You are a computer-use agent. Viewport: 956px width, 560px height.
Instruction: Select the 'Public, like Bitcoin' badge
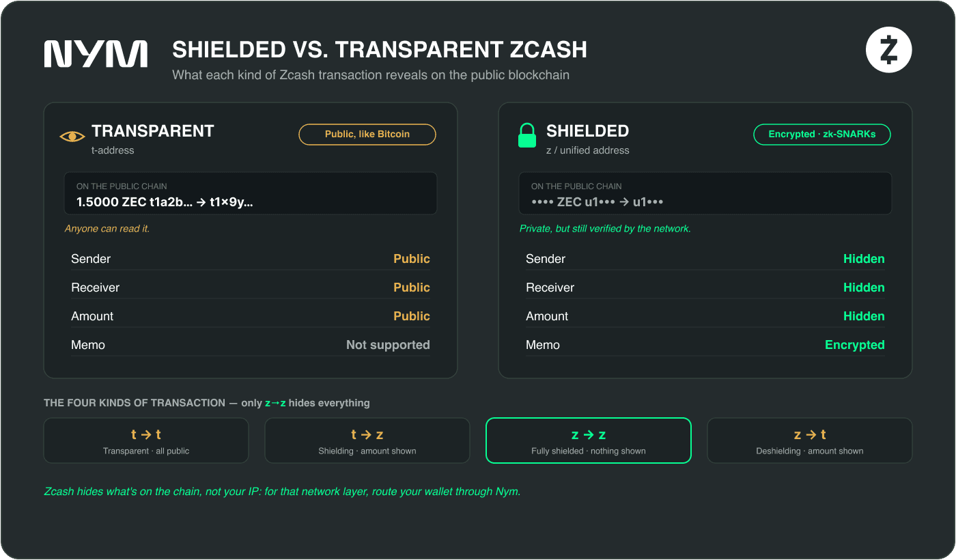367,135
